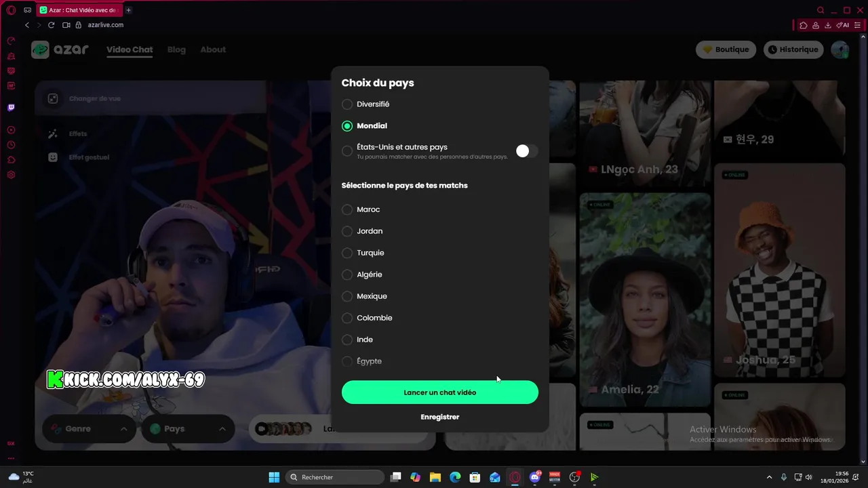Click Lancer un chat vidéo button
Image resolution: width=868 pixels, height=488 pixels.
point(440,392)
